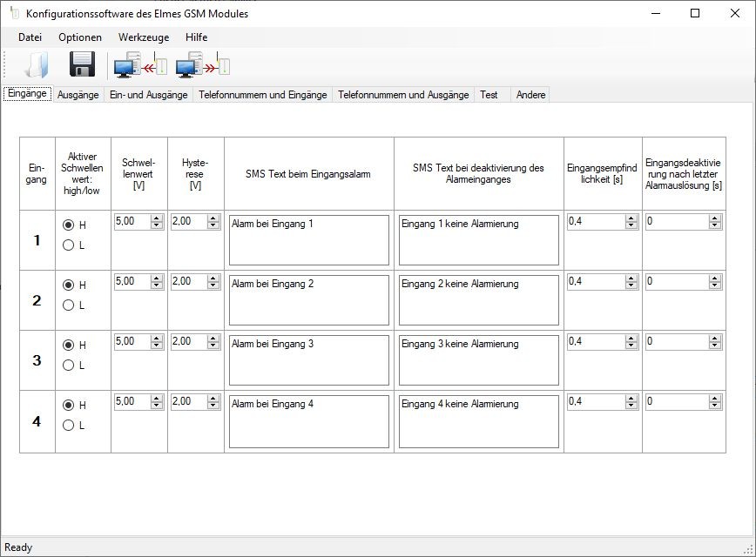Select L radio button for Eingang 4
This screenshot has width=756, height=557.
point(69,426)
